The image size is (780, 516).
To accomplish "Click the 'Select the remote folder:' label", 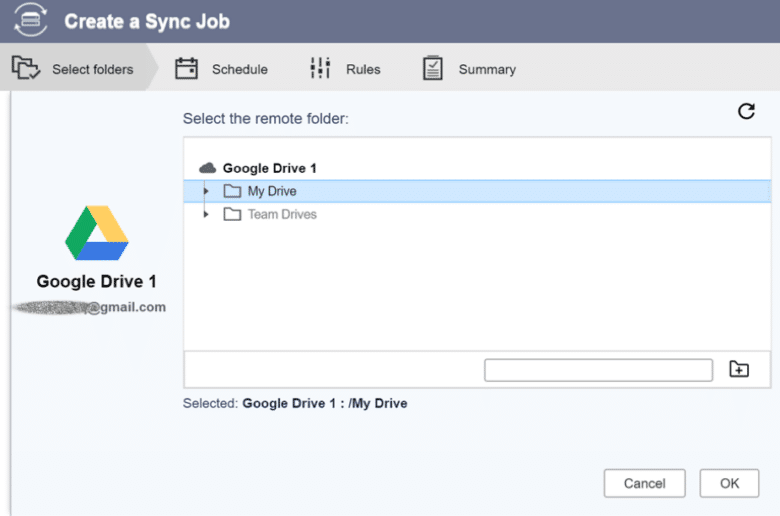I will (x=266, y=118).
